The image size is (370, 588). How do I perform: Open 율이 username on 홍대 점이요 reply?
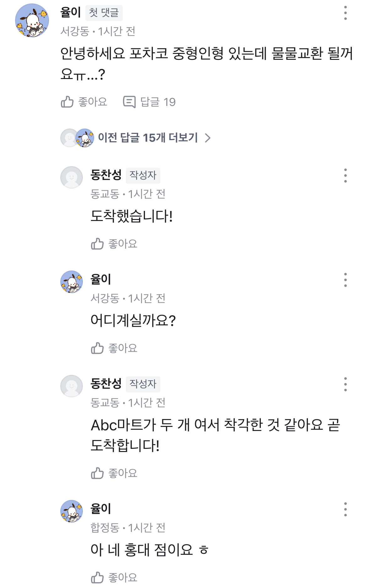coord(101,508)
